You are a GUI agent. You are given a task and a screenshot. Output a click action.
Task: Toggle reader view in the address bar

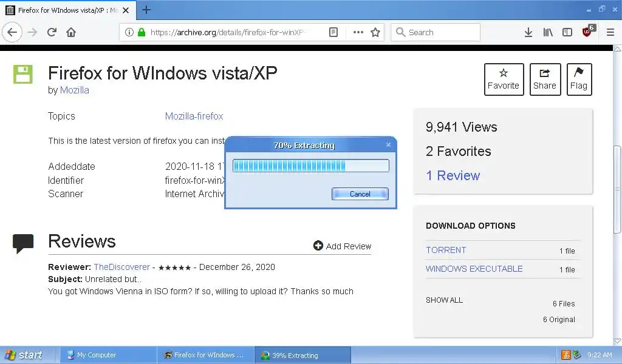point(333,32)
